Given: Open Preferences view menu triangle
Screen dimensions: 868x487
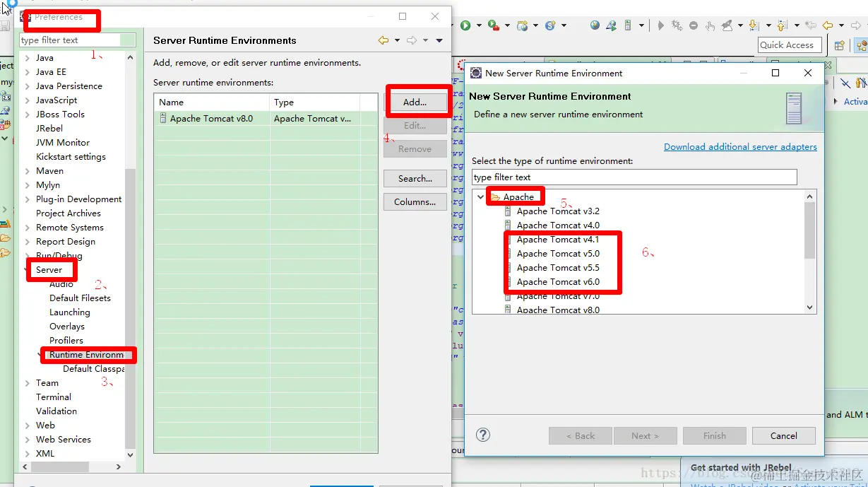Looking at the screenshot, I should point(439,40).
